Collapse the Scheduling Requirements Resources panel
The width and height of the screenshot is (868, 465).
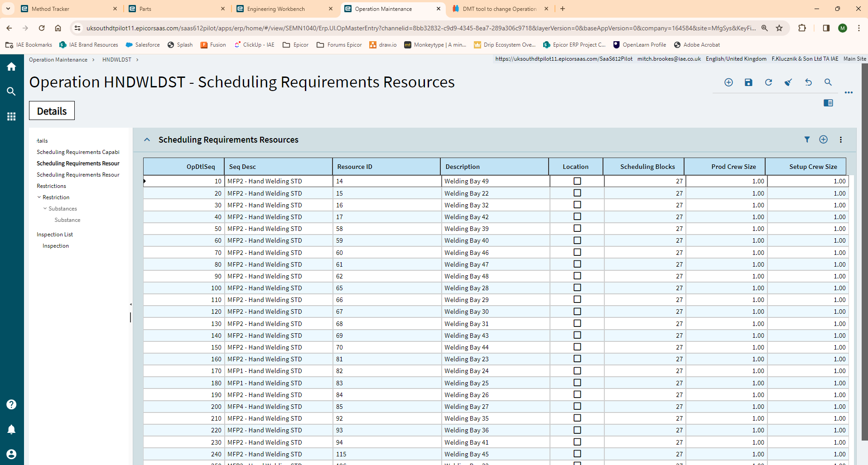[x=147, y=139]
